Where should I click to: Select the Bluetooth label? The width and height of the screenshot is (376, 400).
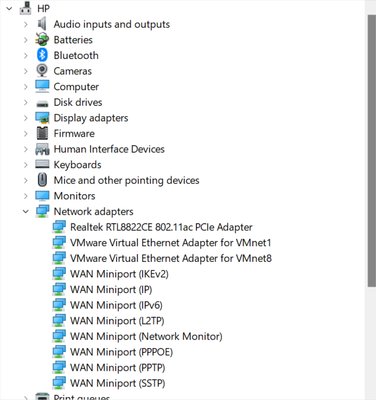(76, 55)
